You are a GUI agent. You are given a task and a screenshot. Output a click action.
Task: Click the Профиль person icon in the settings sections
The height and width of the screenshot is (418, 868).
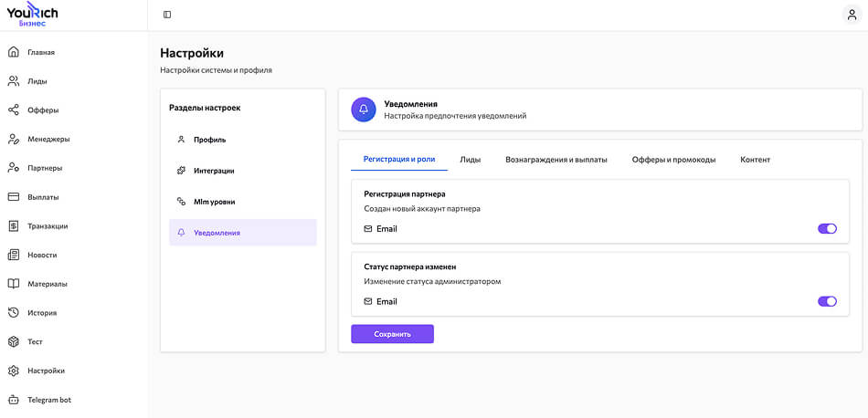(x=181, y=140)
